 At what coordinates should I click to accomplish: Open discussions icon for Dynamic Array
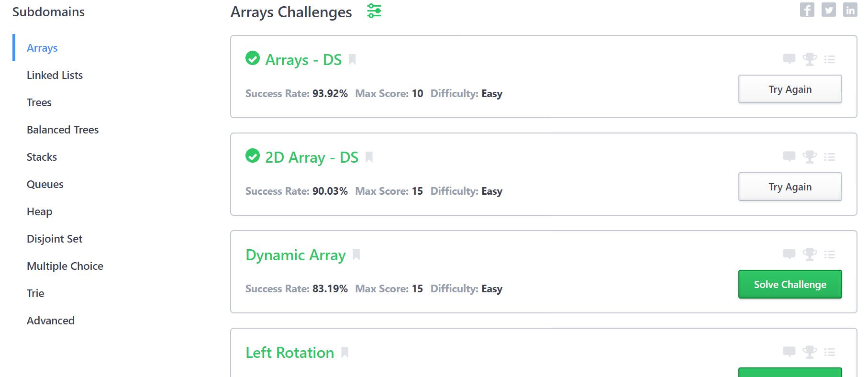click(x=789, y=255)
